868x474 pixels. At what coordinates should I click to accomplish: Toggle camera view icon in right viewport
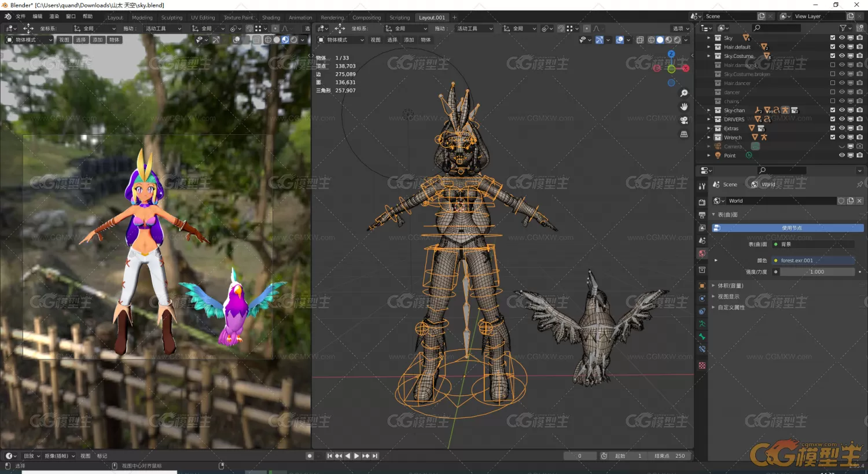click(684, 120)
